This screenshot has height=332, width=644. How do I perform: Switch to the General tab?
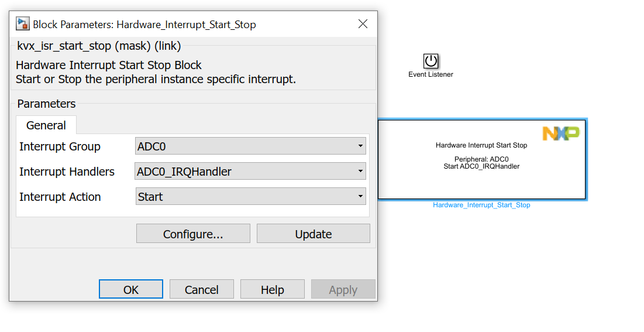pos(46,125)
